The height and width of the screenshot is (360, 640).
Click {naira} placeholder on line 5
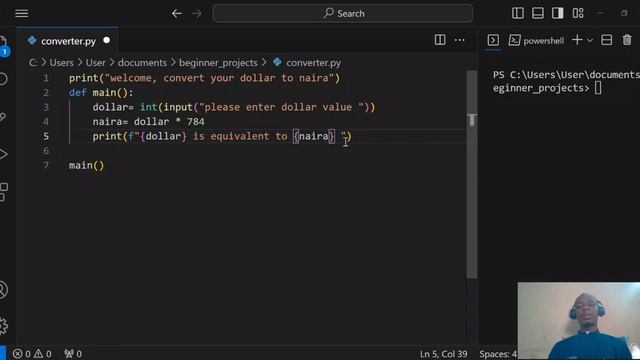[314, 136]
